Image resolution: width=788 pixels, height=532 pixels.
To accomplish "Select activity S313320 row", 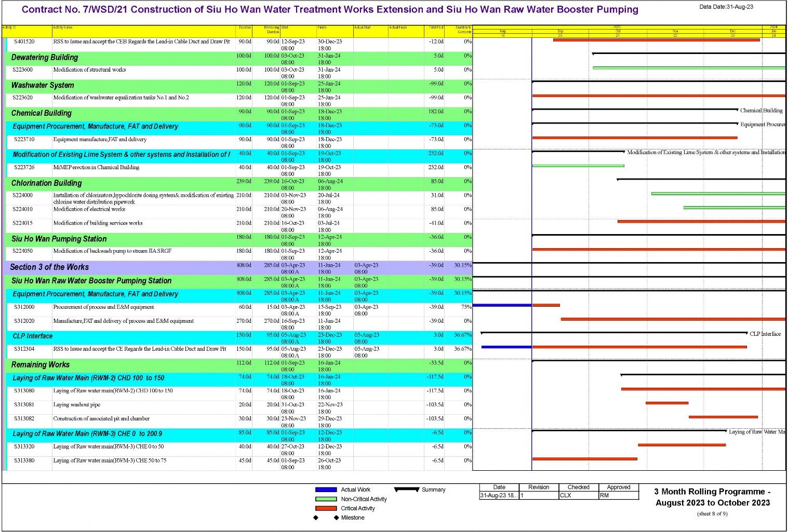I will (x=239, y=449).
